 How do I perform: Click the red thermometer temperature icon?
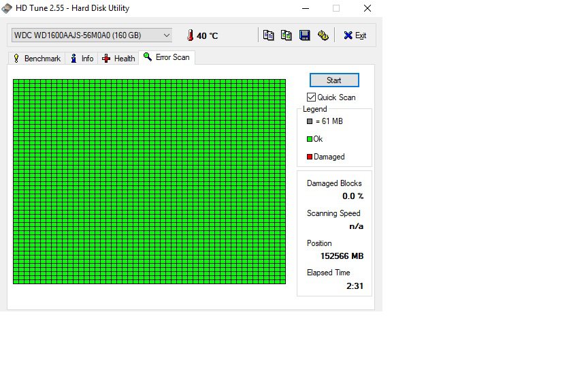coord(190,35)
